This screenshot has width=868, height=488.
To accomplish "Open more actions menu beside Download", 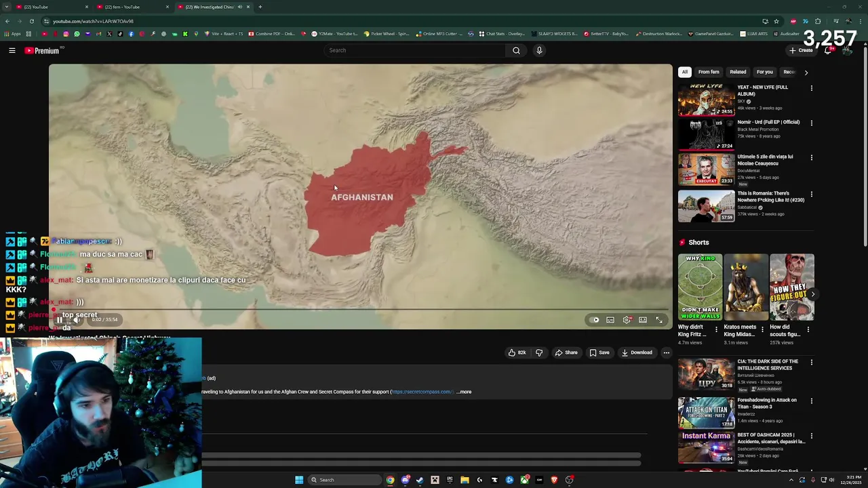I will coord(666,352).
